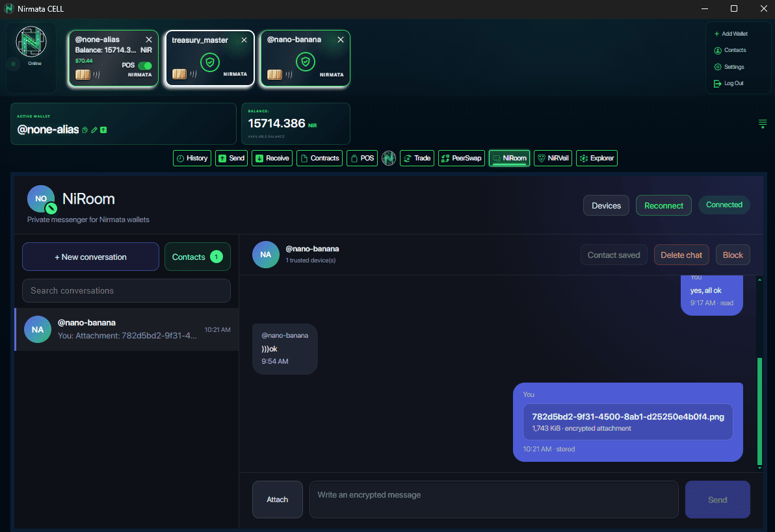Toggle the POS switch on @none-alias card

(x=145, y=65)
